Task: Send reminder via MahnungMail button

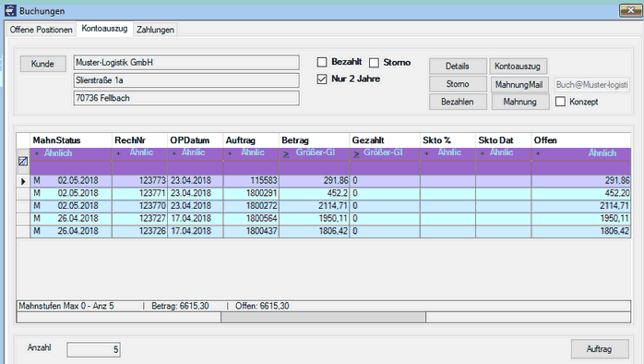Action: (x=519, y=85)
